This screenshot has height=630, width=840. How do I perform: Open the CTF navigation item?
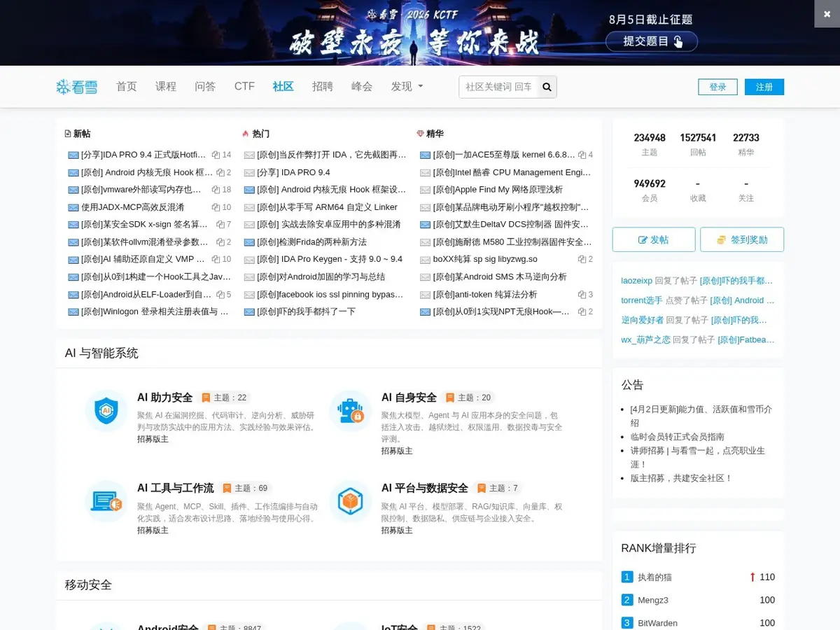click(x=244, y=87)
